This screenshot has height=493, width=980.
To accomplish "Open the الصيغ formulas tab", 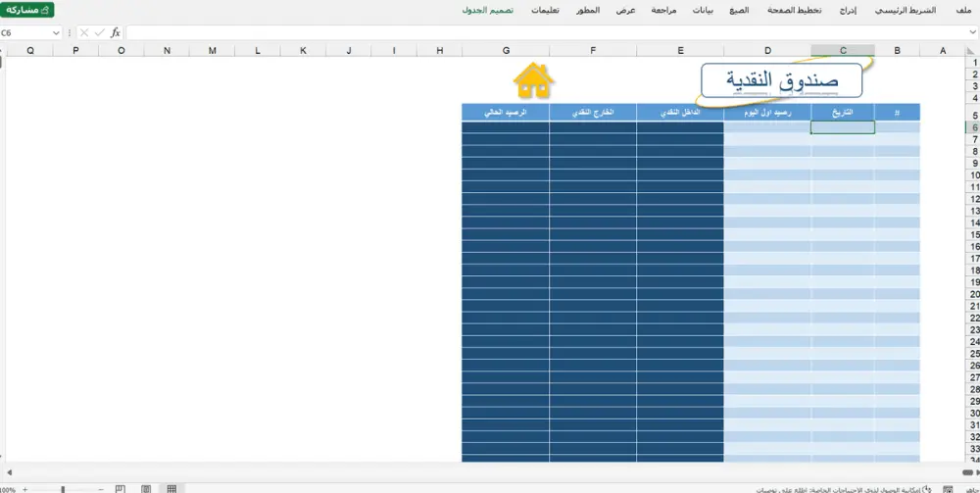I will 739,11.
